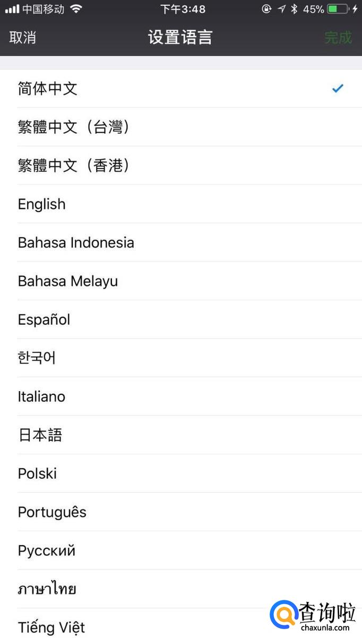362x644 pixels.
Task: Choose Traditional Chinese Hong Kong (香港) option
Action: point(73,166)
